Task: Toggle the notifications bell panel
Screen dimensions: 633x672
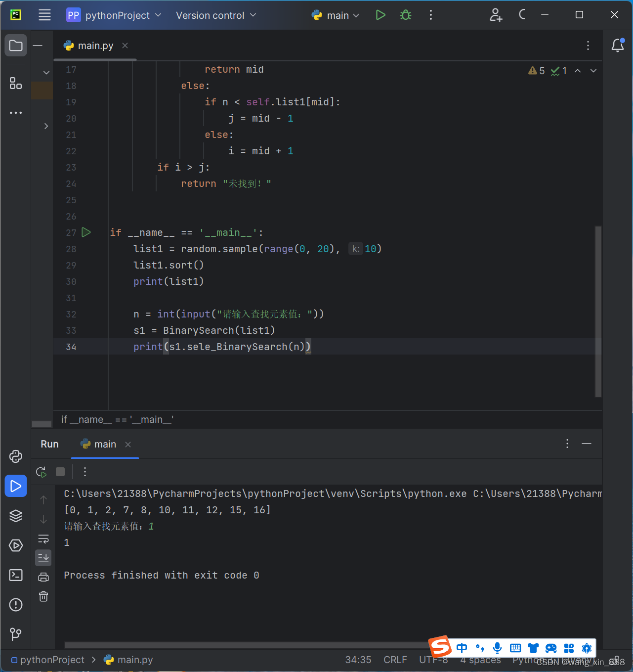Action: tap(617, 45)
